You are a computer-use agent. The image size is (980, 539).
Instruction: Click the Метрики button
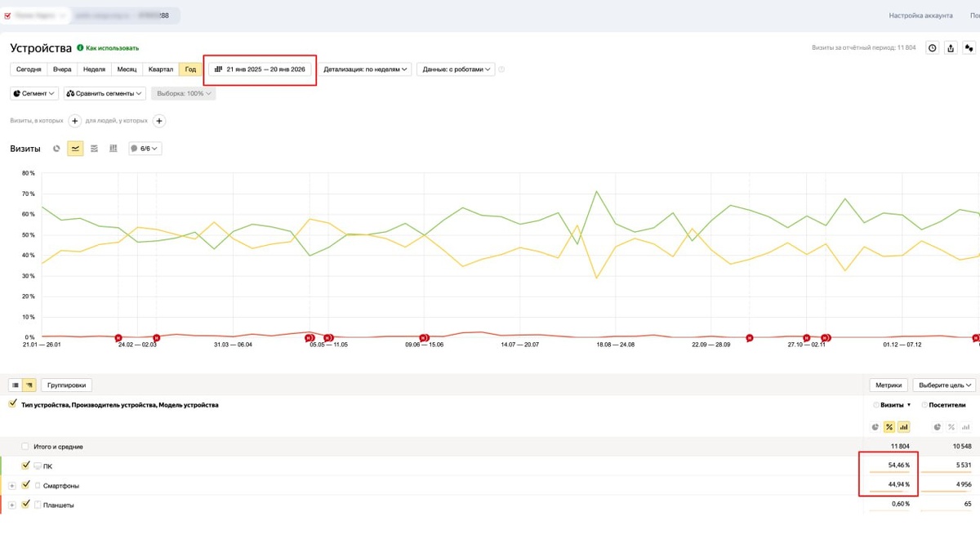coord(889,385)
